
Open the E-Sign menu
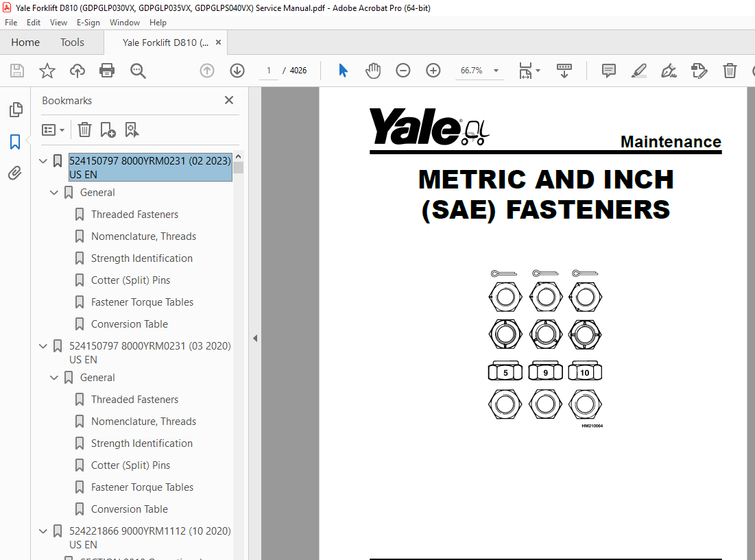(88, 23)
